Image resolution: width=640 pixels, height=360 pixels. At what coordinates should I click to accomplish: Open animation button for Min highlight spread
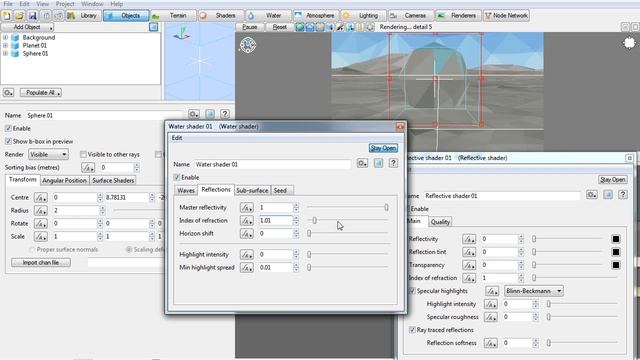(247, 268)
